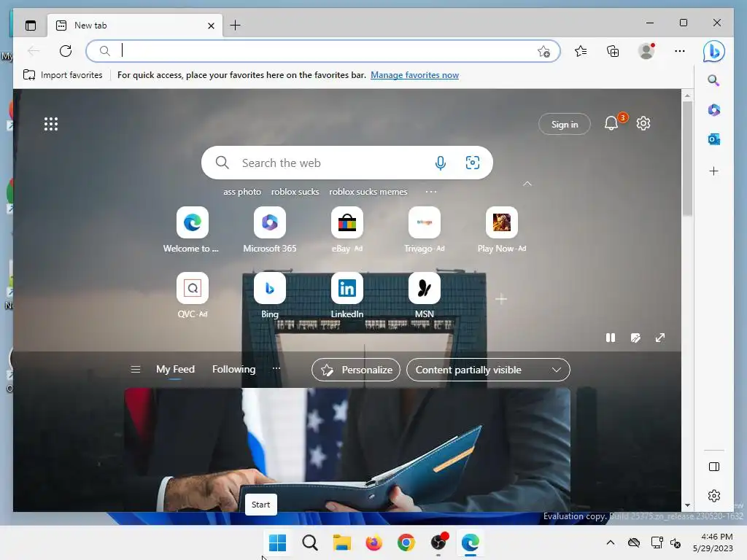This screenshot has height=560, width=747.
Task: Open visual search camera icon
Action: coord(473,163)
